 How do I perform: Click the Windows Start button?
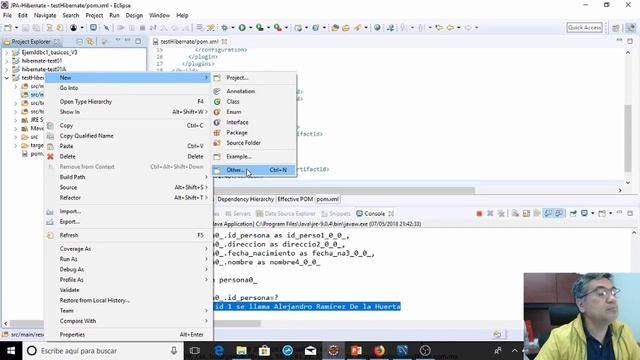(11, 351)
